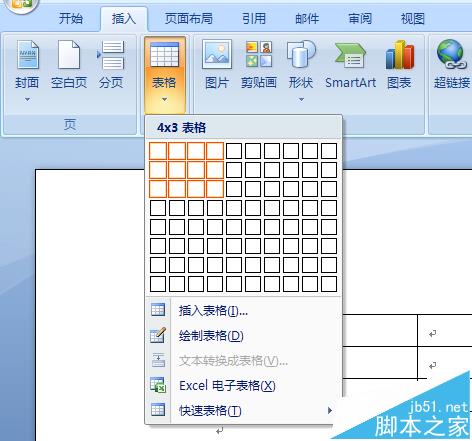Select the top-left 1x1 grid cell

click(x=158, y=151)
